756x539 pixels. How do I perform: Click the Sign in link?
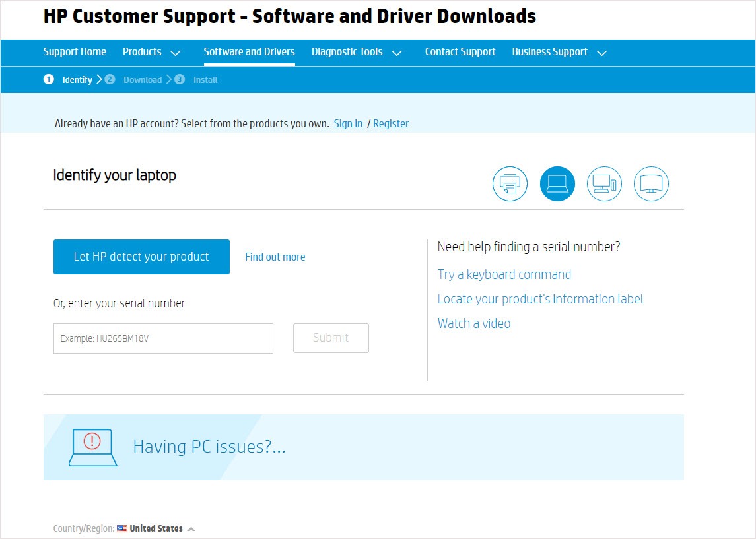point(348,124)
